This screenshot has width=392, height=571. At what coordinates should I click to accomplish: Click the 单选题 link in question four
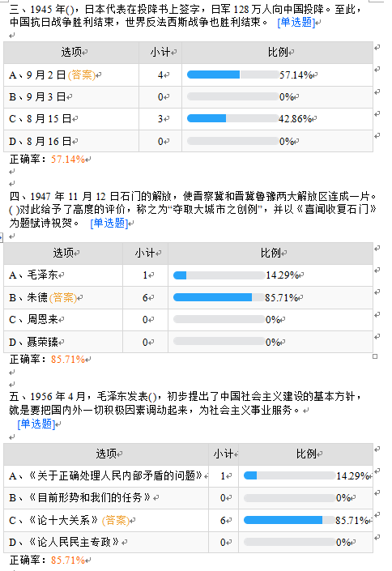109,223
